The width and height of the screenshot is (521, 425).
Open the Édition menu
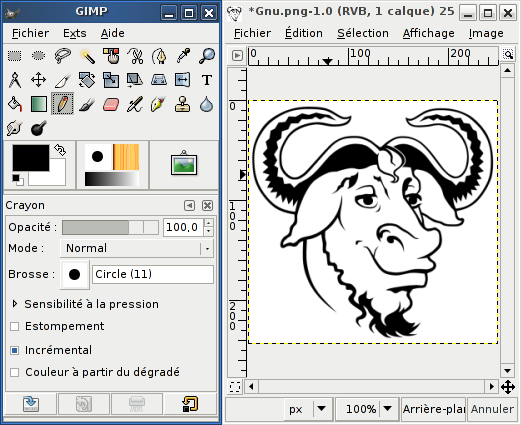(304, 33)
